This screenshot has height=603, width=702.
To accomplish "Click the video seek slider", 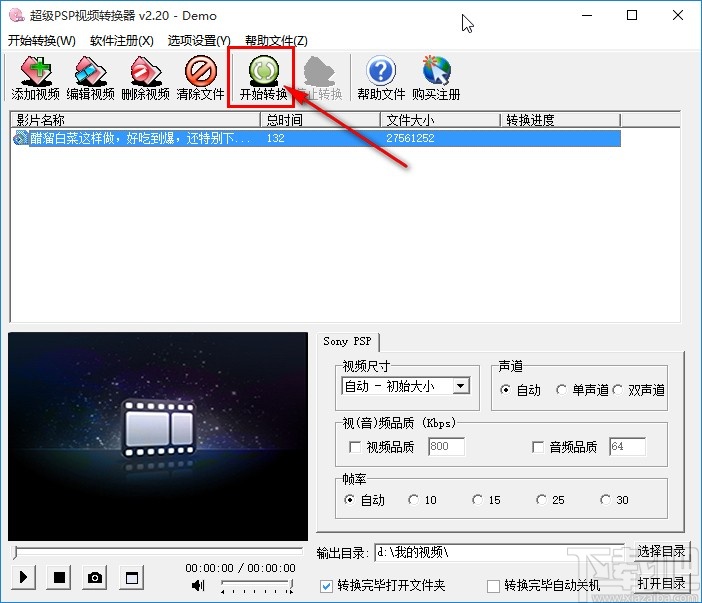I will coord(158,551).
